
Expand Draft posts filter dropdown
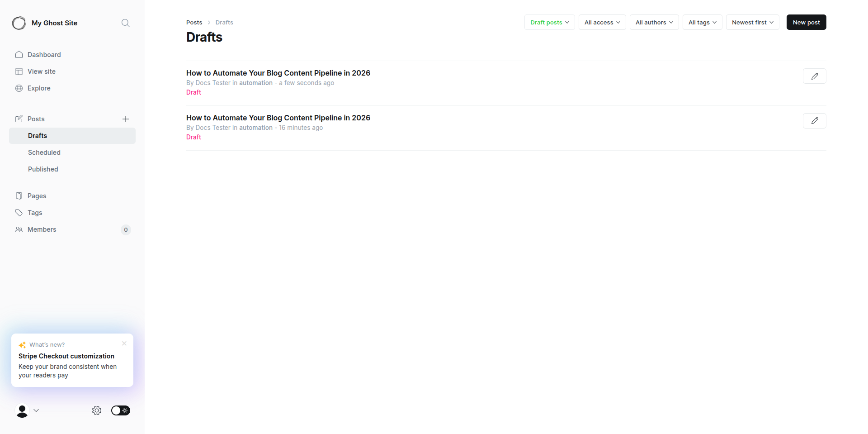(550, 22)
